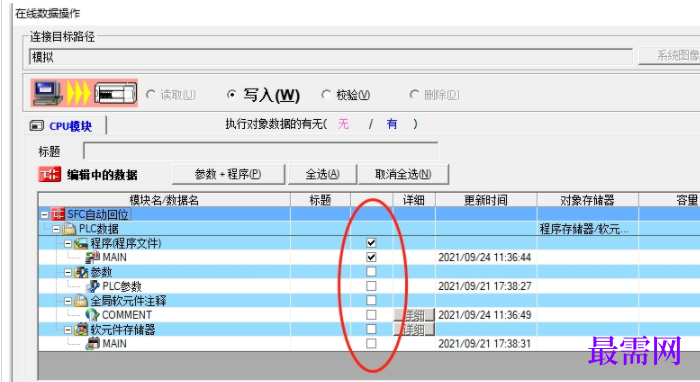Click the PLC数据 folder icon
This screenshot has height=382, width=700.
[69, 229]
